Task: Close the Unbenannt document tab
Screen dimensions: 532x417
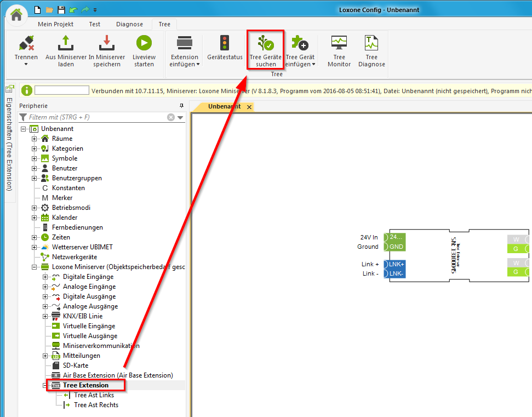Action: 249,107
